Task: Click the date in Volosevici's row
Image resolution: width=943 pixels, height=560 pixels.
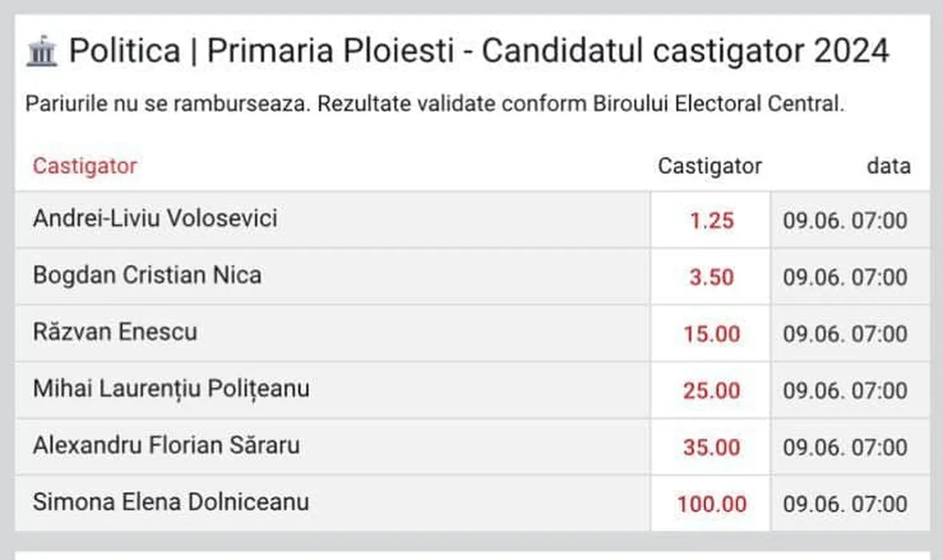Action: pyautogui.click(x=845, y=220)
